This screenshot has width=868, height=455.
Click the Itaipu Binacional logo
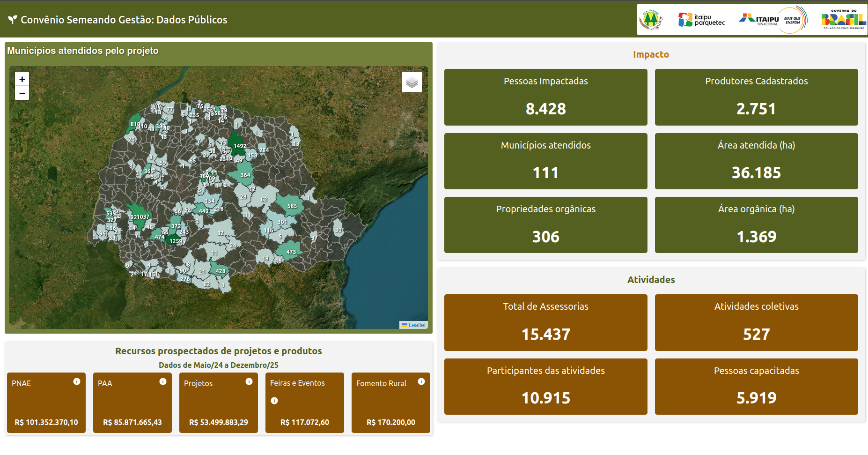pos(772,20)
